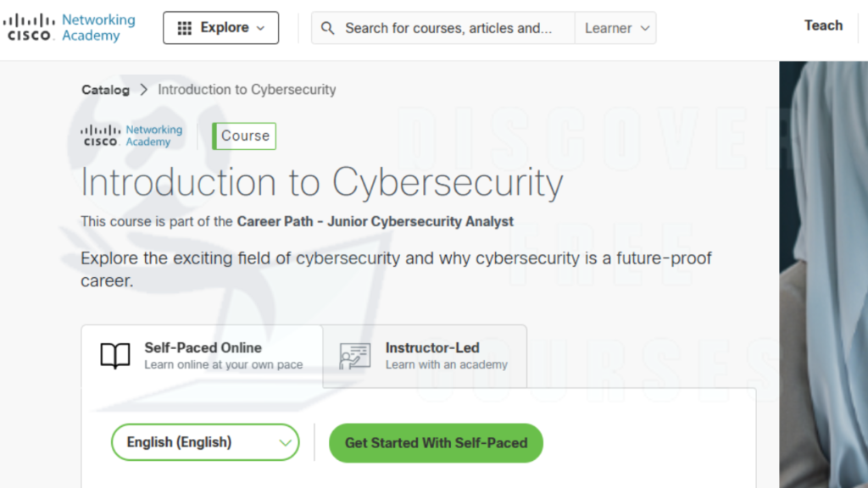Click the hero photo on the right
The image size is (868, 488).
point(824,274)
